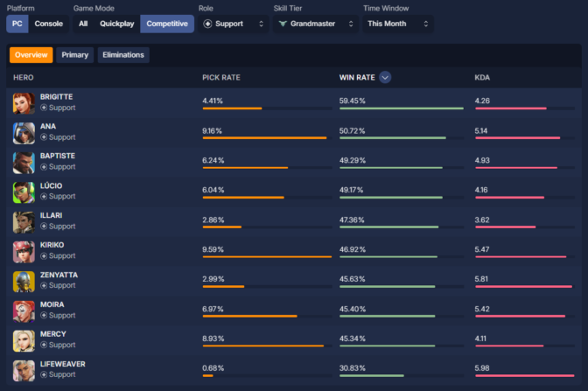Viewport: 588px width, 391px height.
Task: Select the PC platform option
Action: [17, 24]
